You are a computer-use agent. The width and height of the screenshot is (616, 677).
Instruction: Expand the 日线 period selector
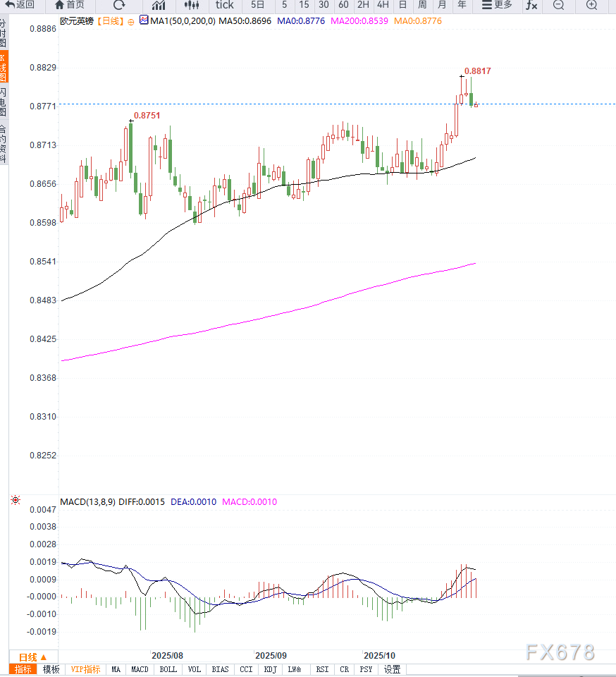click(x=32, y=657)
